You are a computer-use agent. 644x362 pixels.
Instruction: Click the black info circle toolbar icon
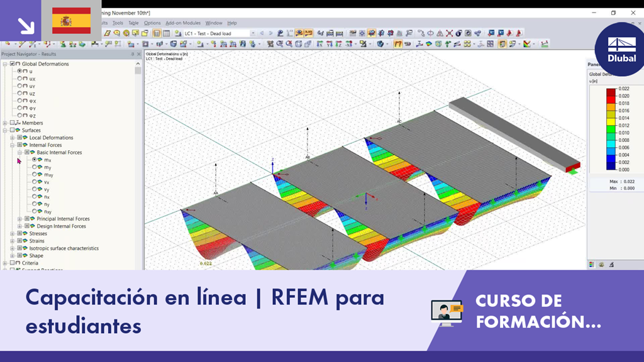point(458,33)
